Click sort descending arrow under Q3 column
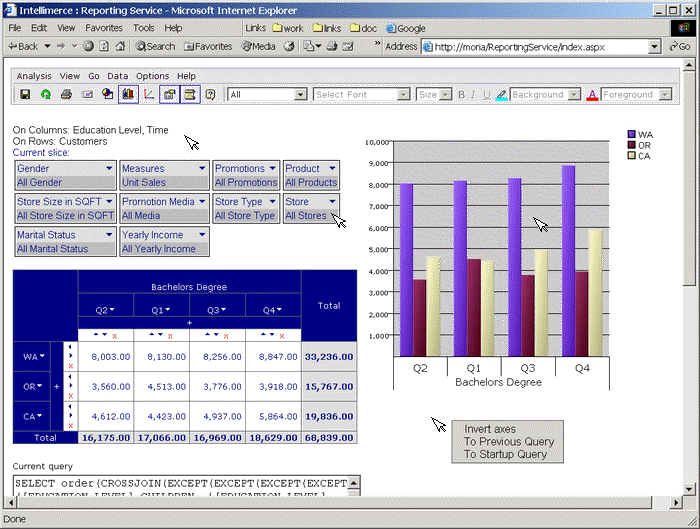The height and width of the screenshot is (529, 700). click(x=216, y=334)
